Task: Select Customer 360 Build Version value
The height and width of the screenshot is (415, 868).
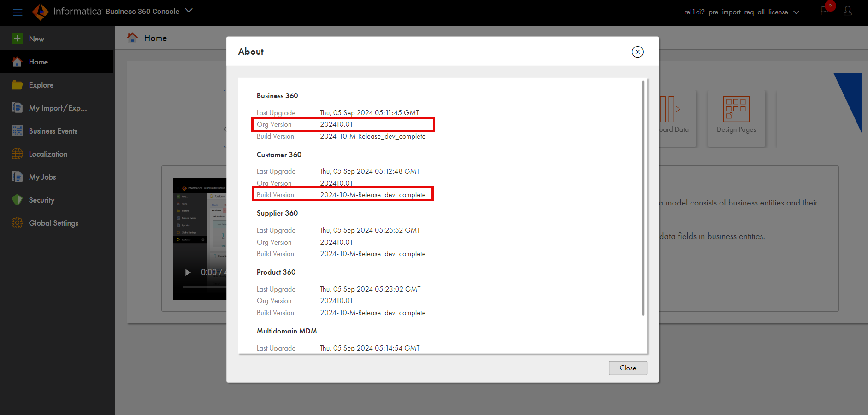Action: pyautogui.click(x=373, y=195)
